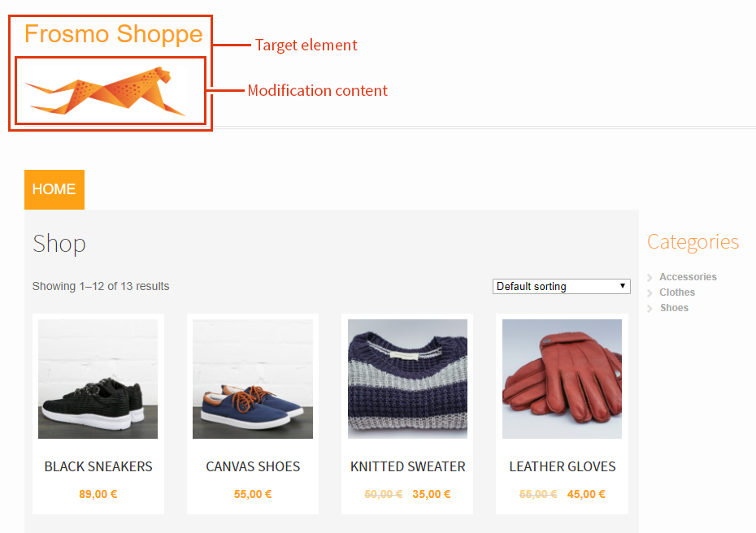Click the dropdown arrow on the sorting selector
The image size is (756, 533).
[623, 286]
